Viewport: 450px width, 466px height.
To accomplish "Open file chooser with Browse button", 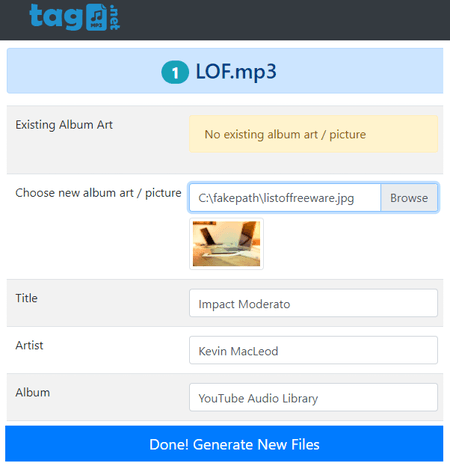I will (409, 198).
